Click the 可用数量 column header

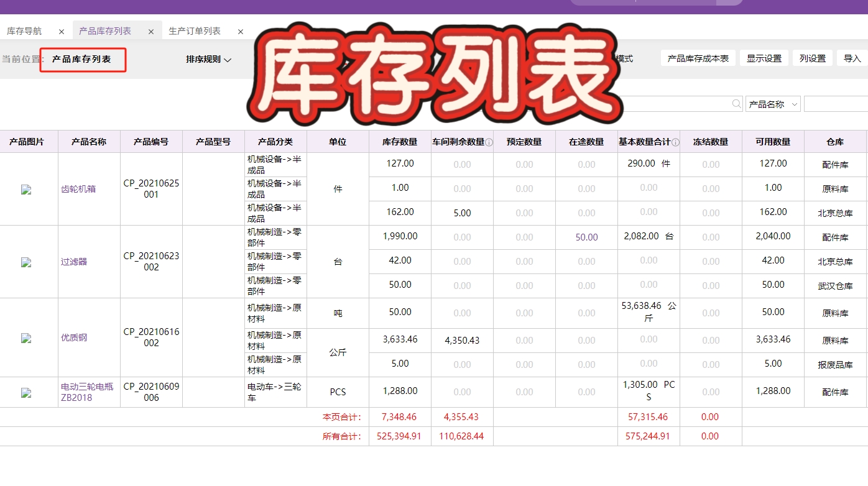click(x=773, y=142)
